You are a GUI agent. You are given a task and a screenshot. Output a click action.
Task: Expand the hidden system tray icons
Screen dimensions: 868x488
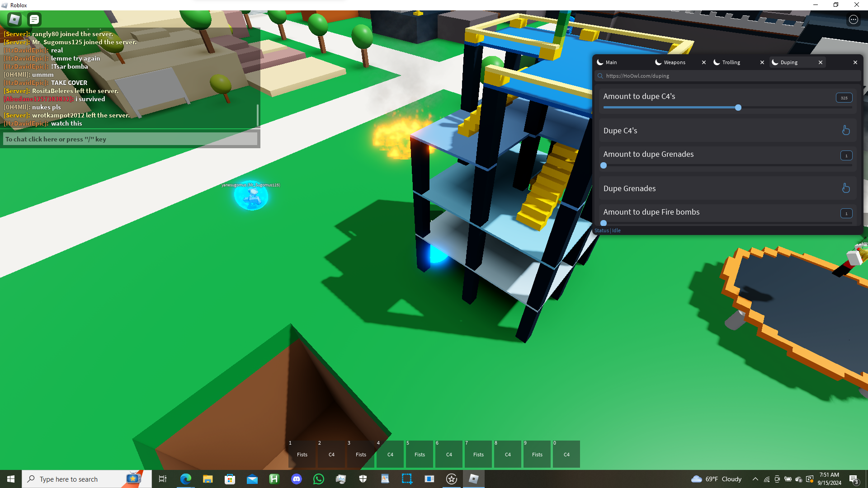[755, 479]
